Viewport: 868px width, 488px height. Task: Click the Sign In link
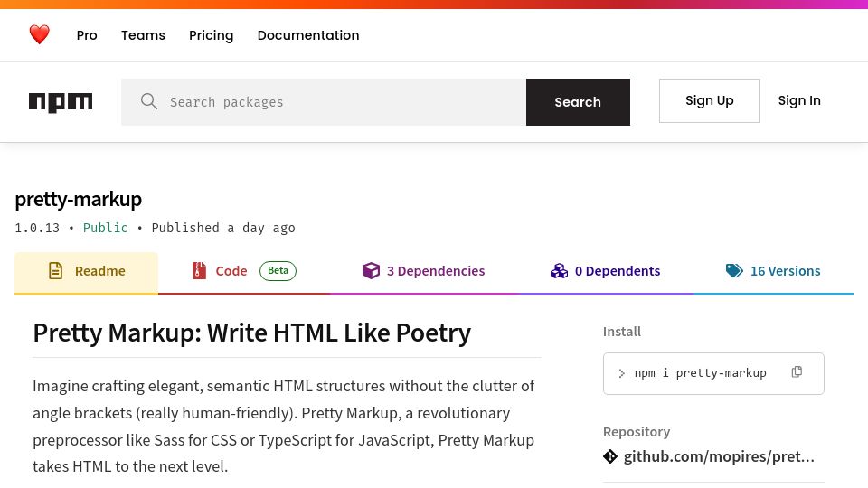[799, 100]
